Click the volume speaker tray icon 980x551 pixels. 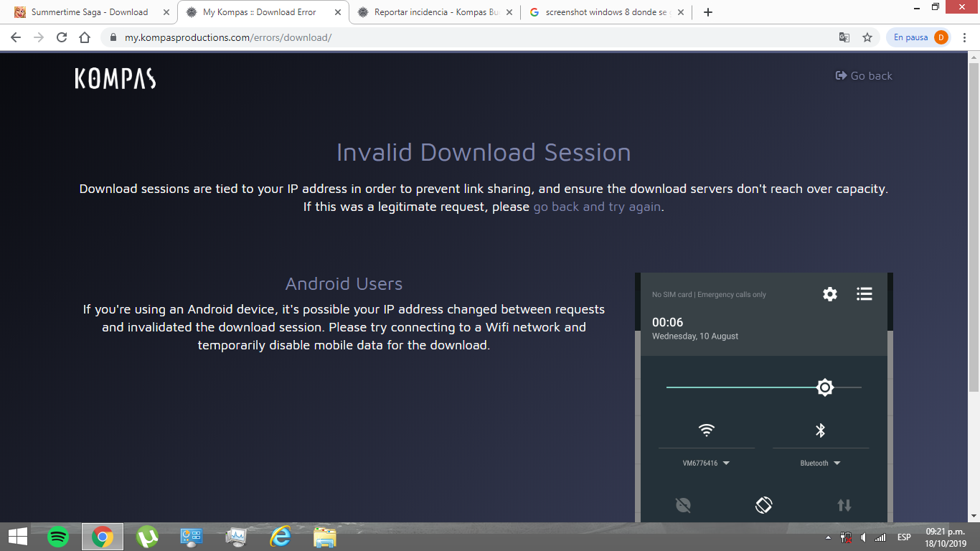[863, 537]
